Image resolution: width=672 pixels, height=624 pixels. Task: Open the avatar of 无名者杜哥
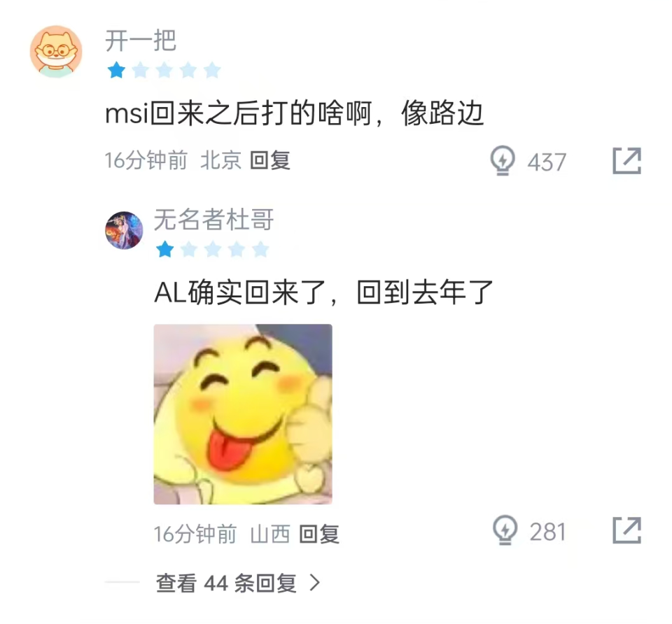[124, 230]
